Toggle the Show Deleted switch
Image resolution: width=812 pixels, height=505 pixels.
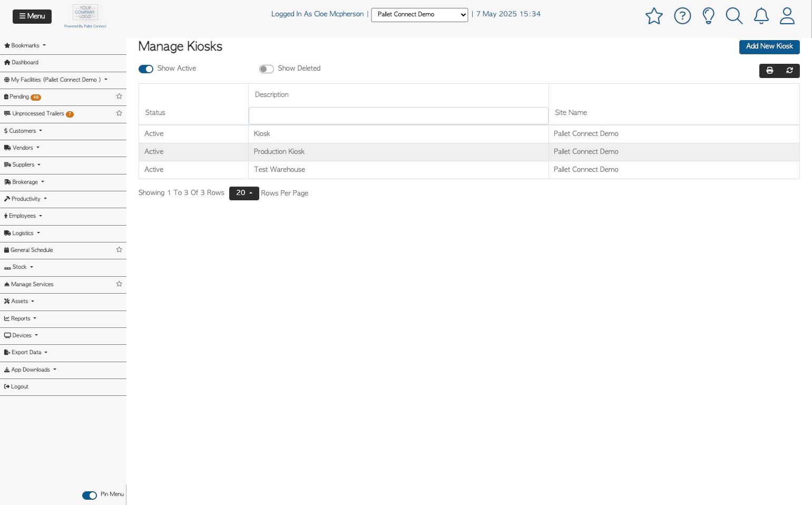[x=266, y=69]
